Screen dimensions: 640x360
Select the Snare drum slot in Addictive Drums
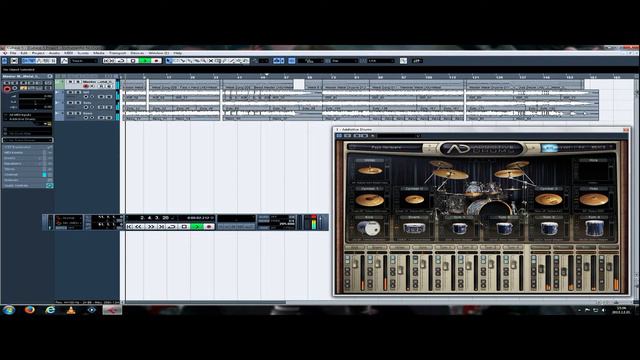click(414, 228)
